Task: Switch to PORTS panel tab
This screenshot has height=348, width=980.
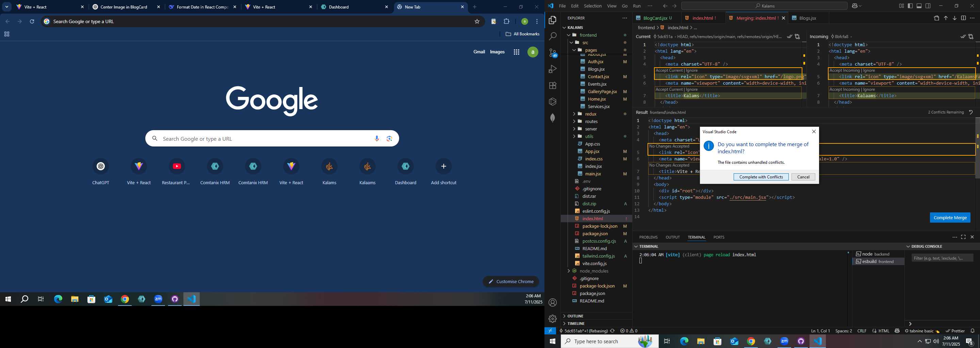Action: pyautogui.click(x=719, y=237)
